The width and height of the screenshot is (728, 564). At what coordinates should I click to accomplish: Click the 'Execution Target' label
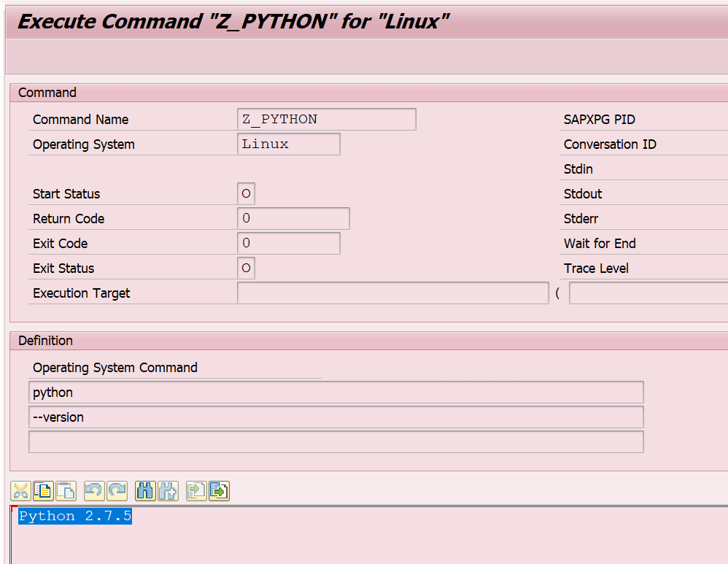[x=81, y=293]
